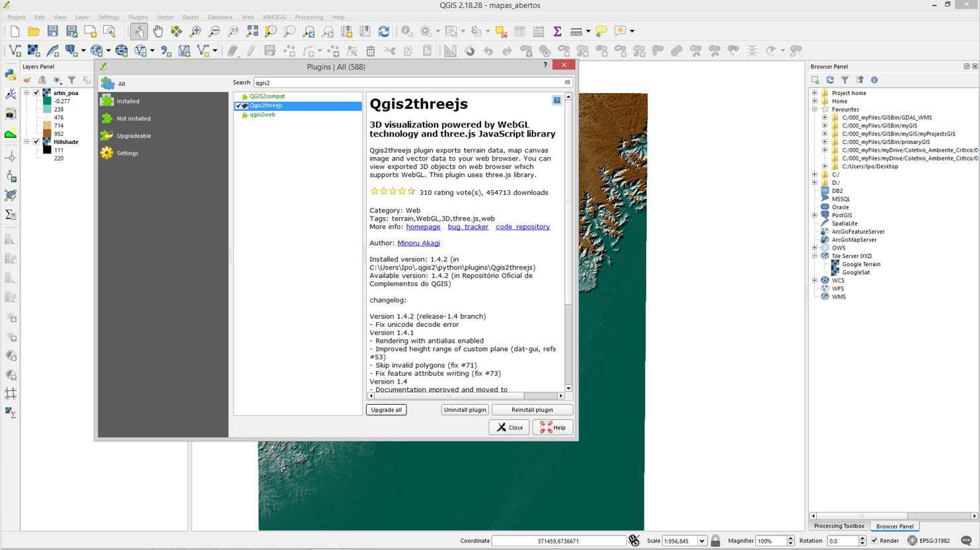Click the Refresh map canvas icon

(x=384, y=31)
